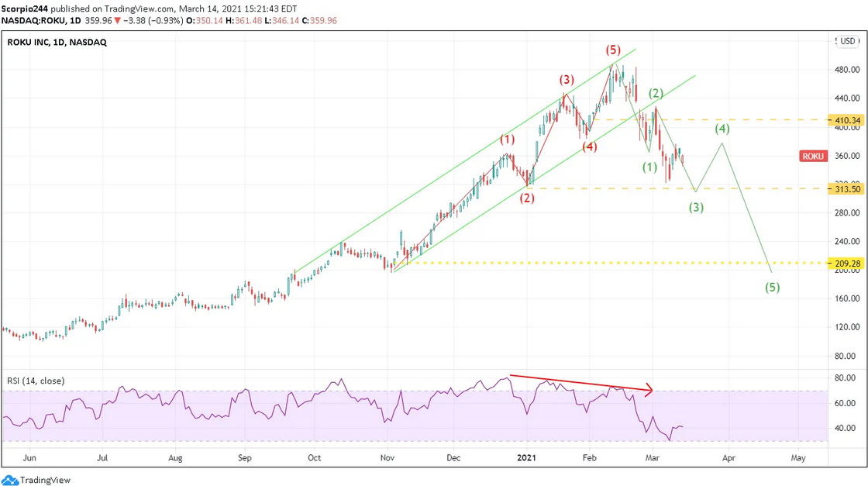
Task: Click the Oct label on time axis
Action: (315, 458)
